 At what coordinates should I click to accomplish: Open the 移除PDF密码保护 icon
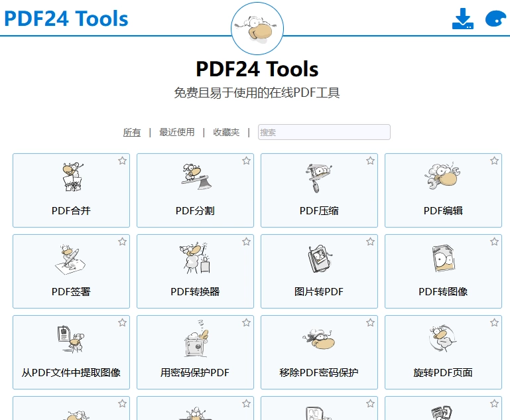click(319, 339)
